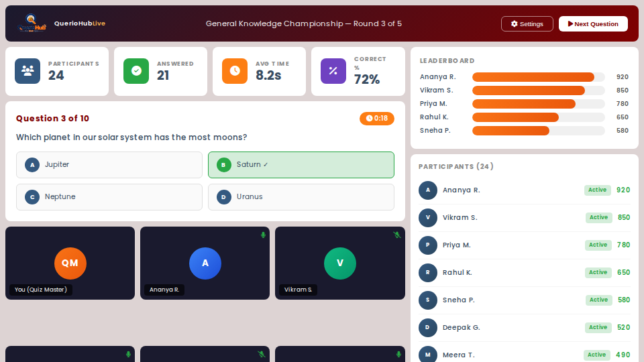Click Ananya R. avatar in participants list

[428, 190]
